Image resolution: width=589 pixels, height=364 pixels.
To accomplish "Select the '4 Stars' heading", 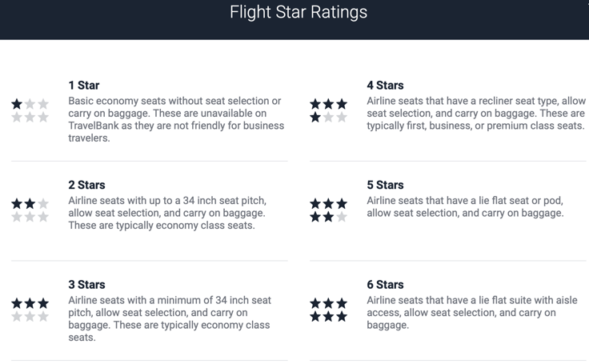I will click(386, 86).
